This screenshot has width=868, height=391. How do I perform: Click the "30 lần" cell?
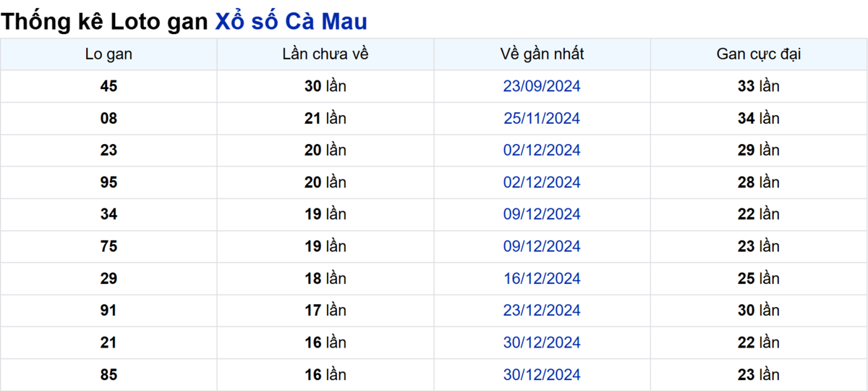[x=325, y=86]
